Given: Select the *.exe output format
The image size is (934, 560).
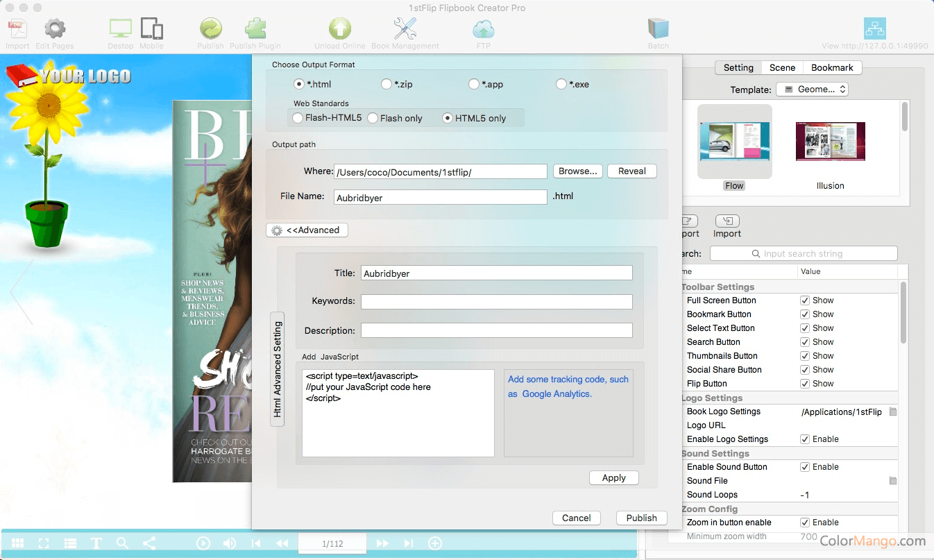Looking at the screenshot, I should click(561, 84).
